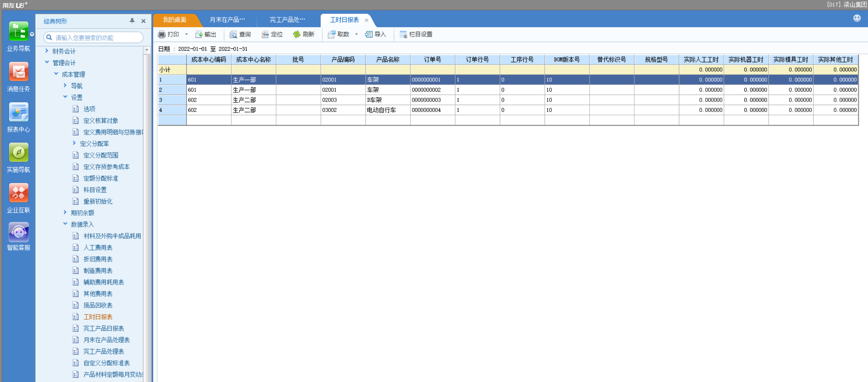Open 制造费用表 in the tree
Image resolution: width=868 pixels, height=382 pixels.
click(98, 270)
